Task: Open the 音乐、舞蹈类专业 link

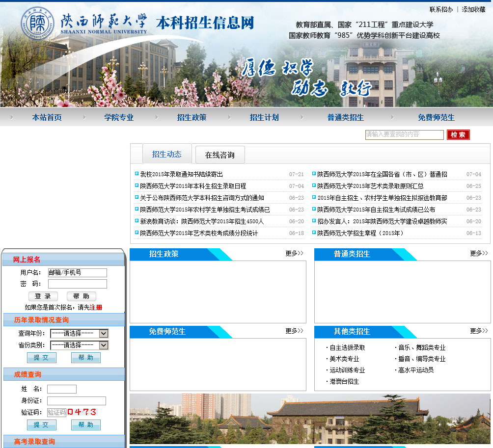Action: tap(422, 348)
